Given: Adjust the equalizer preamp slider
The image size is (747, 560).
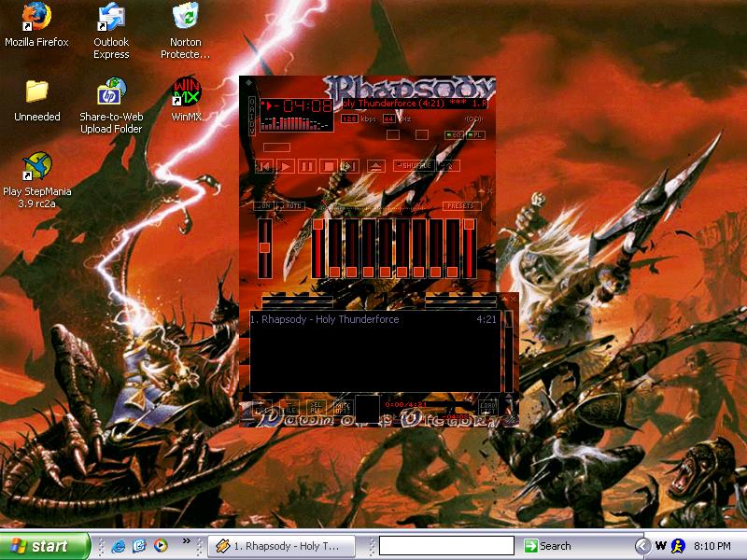Looking at the screenshot, I should point(265,247).
